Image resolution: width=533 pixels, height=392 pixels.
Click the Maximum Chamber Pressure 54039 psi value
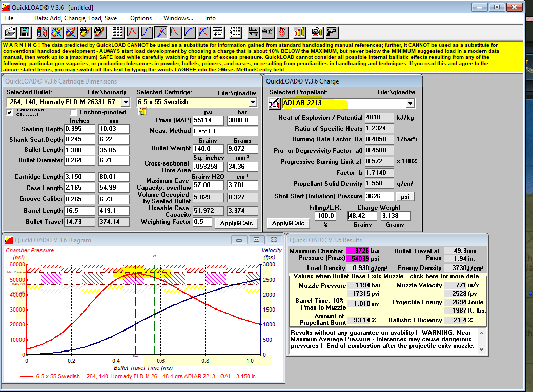point(358,259)
